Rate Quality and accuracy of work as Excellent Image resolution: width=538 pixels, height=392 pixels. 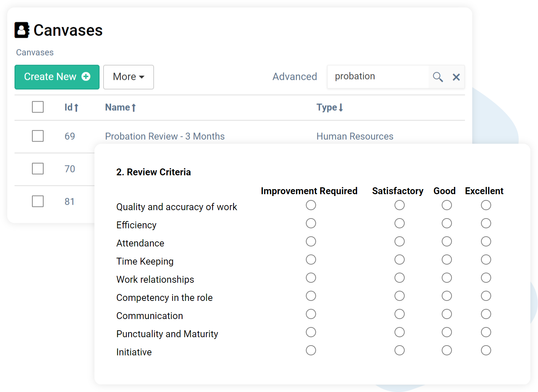(x=486, y=205)
